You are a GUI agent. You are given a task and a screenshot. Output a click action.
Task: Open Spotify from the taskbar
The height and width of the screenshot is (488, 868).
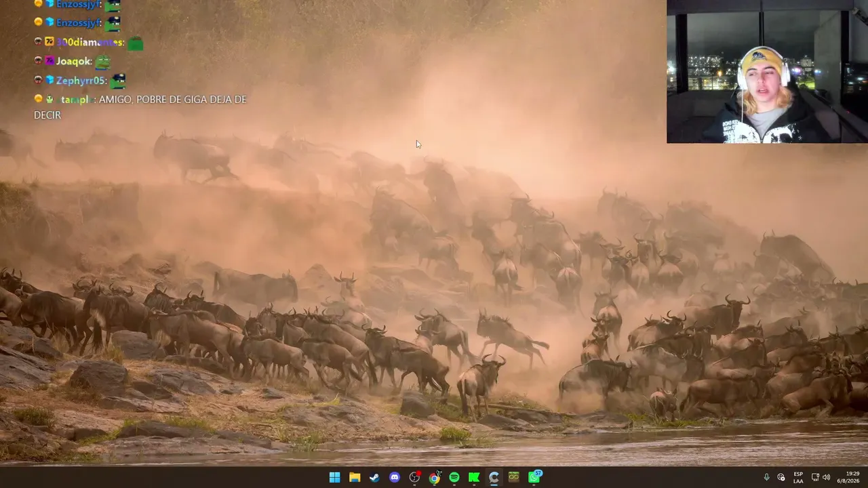(x=454, y=477)
